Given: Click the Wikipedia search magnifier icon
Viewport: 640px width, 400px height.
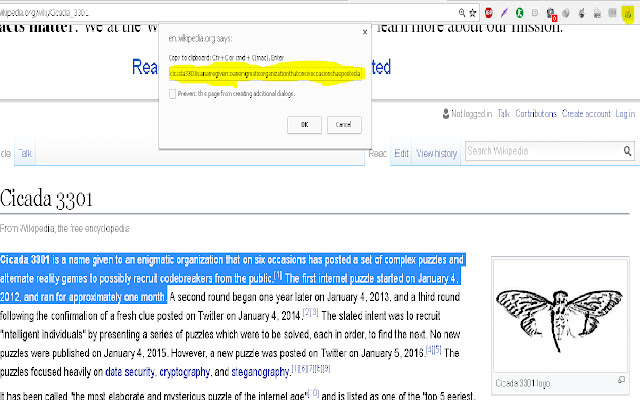Looking at the screenshot, I should coord(628,152).
